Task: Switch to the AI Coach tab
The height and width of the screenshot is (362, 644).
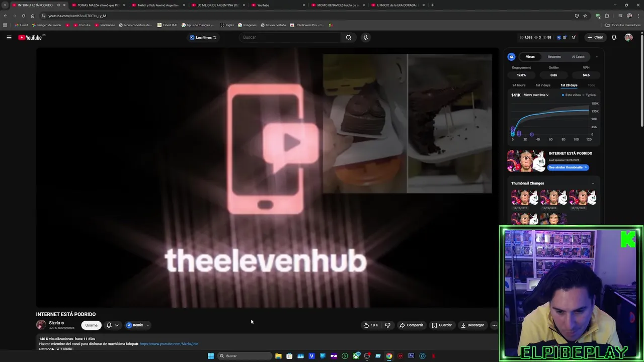Action: pos(578,57)
